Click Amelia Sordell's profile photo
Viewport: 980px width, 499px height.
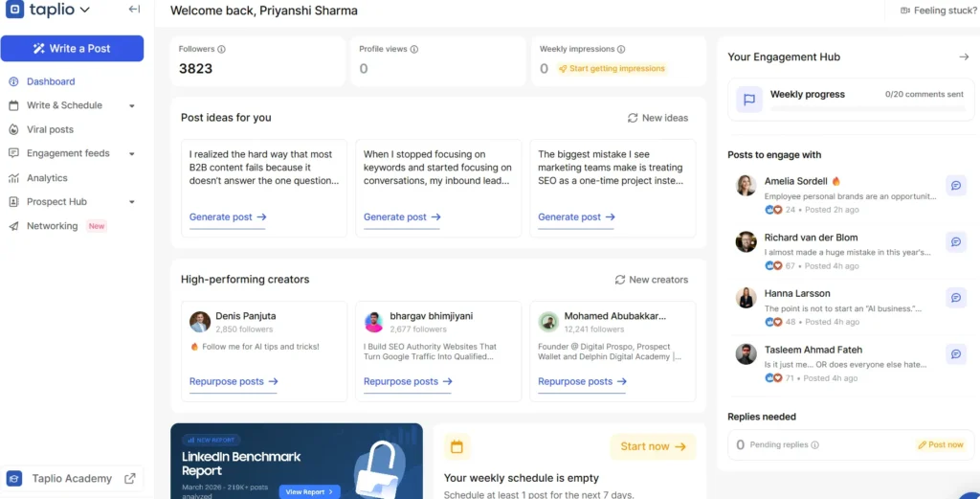point(746,185)
